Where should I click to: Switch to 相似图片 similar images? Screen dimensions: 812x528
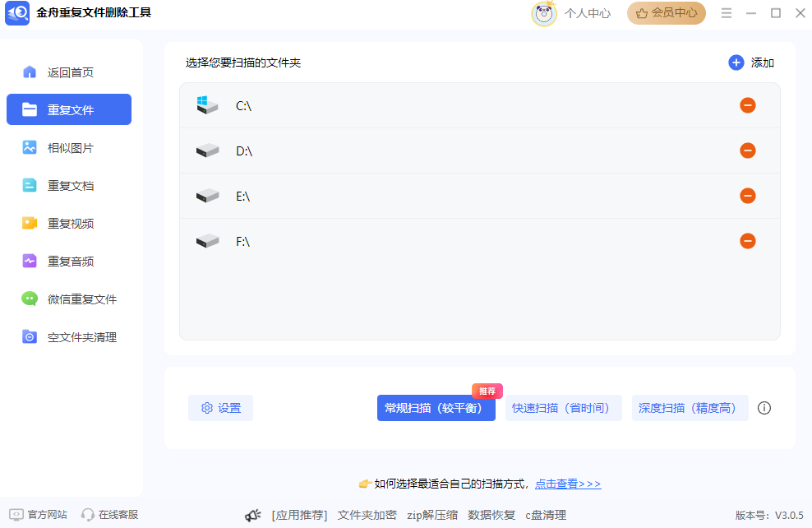[x=69, y=148]
